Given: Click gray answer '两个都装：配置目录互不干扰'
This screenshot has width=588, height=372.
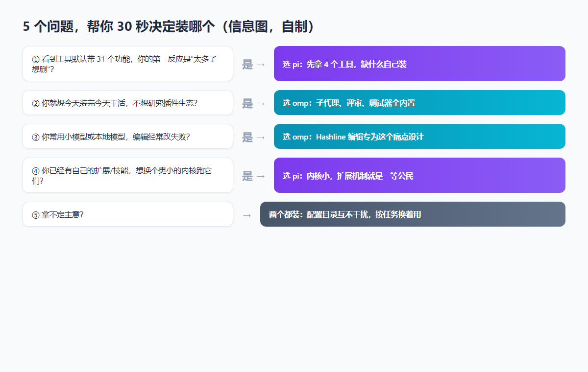Looking at the screenshot, I should [x=413, y=214].
